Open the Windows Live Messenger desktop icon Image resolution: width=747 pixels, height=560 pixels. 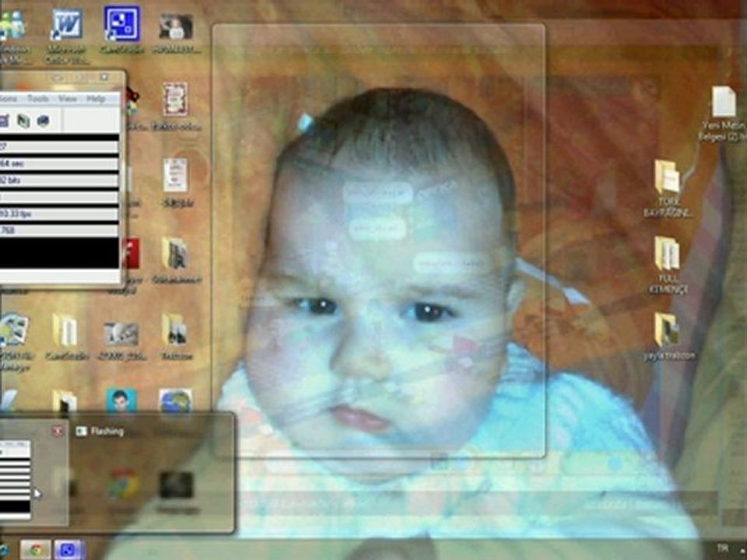pyautogui.click(x=12, y=26)
